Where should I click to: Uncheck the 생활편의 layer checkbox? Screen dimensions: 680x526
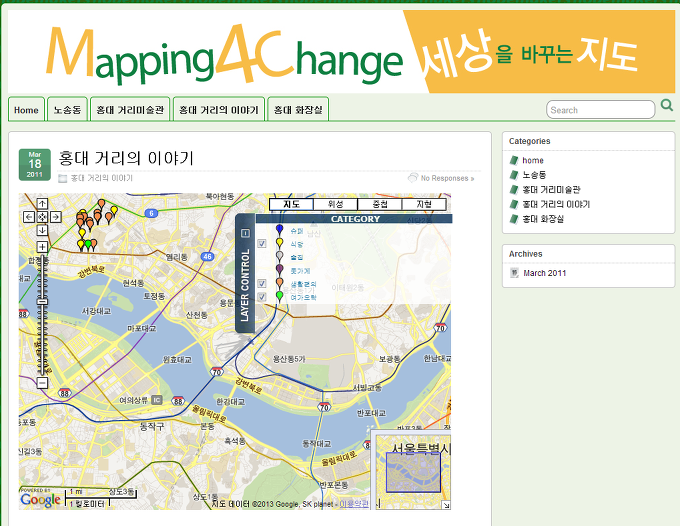click(262, 283)
